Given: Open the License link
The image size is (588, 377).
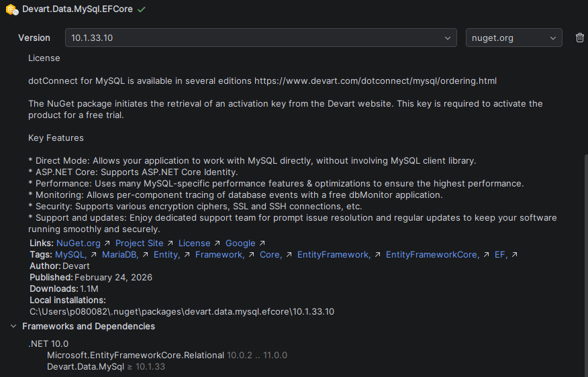Looking at the screenshot, I should tap(194, 244).
